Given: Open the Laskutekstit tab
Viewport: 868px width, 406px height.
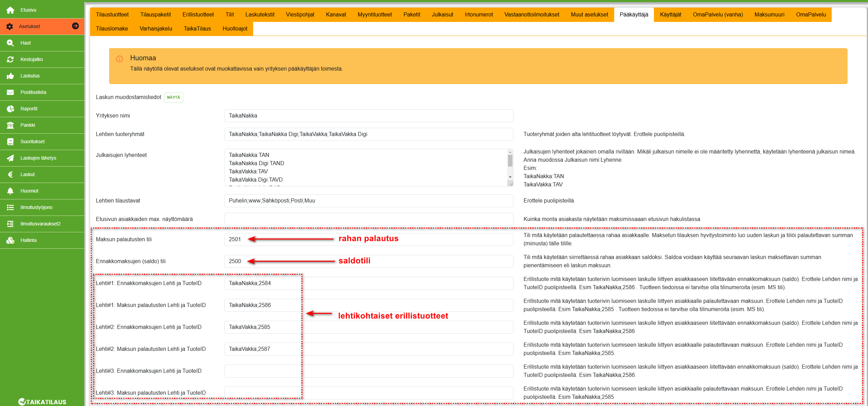Looking at the screenshot, I should 260,14.
